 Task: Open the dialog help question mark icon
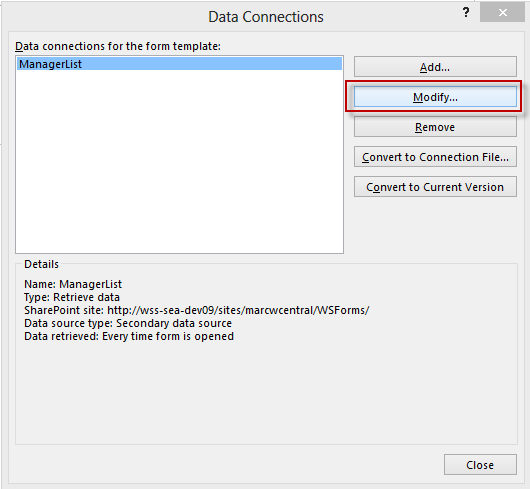(x=466, y=13)
